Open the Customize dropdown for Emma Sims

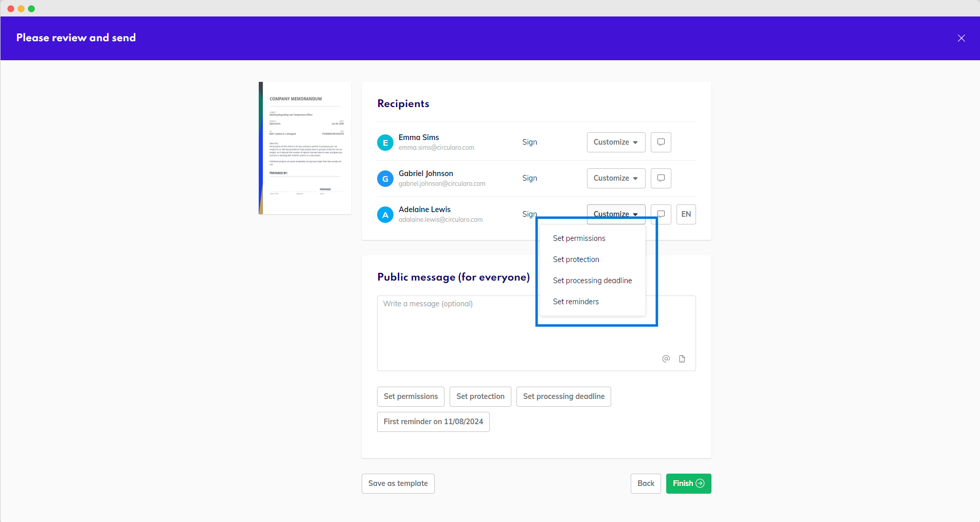click(x=615, y=142)
